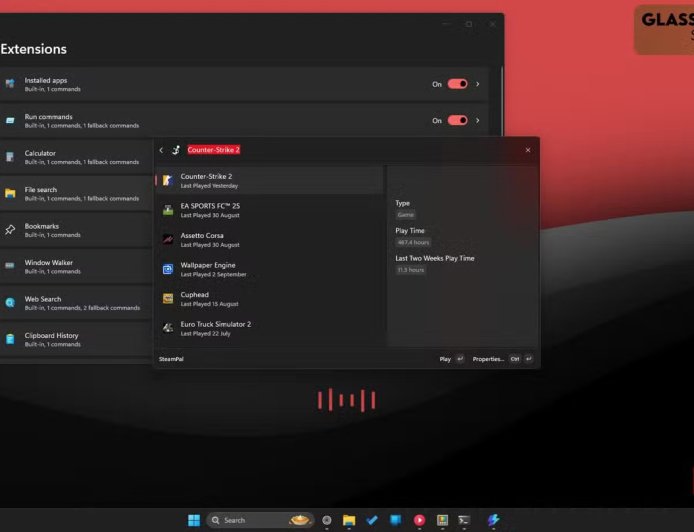
Task: Click the Counter-Strike 2 game icon
Action: pyautogui.click(x=168, y=181)
